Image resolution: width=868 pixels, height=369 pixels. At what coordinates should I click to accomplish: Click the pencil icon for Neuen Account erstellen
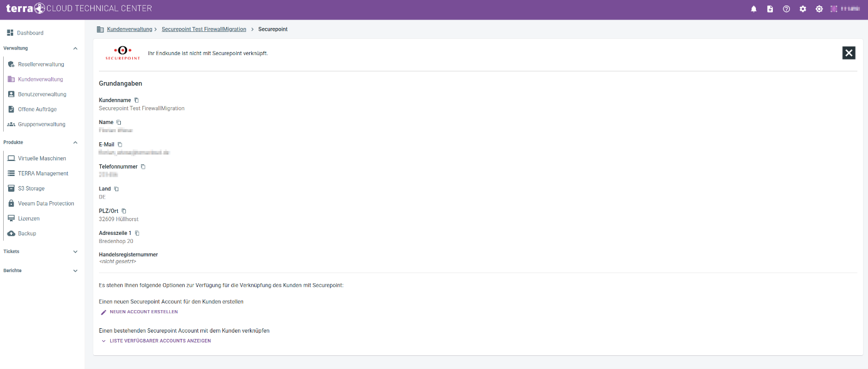coord(103,312)
